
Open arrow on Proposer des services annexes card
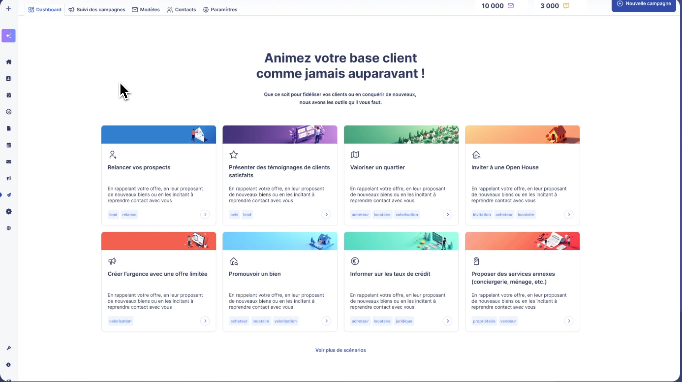[568, 321]
